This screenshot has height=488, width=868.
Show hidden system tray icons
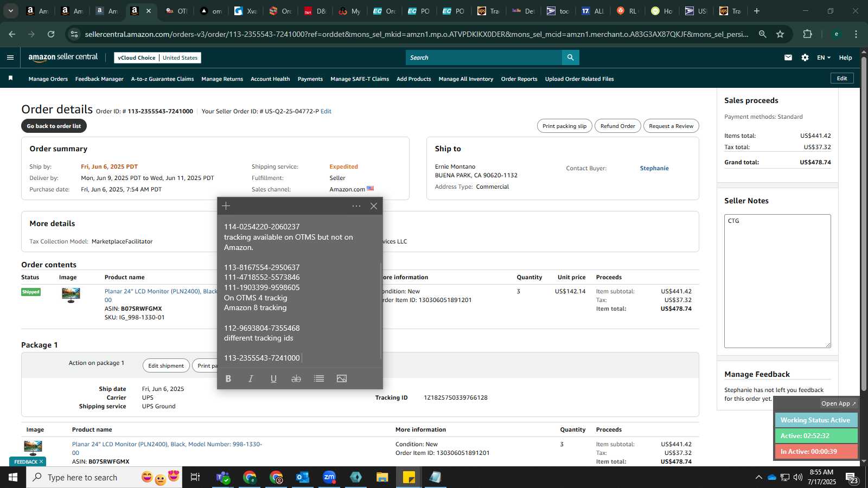pyautogui.click(x=758, y=477)
